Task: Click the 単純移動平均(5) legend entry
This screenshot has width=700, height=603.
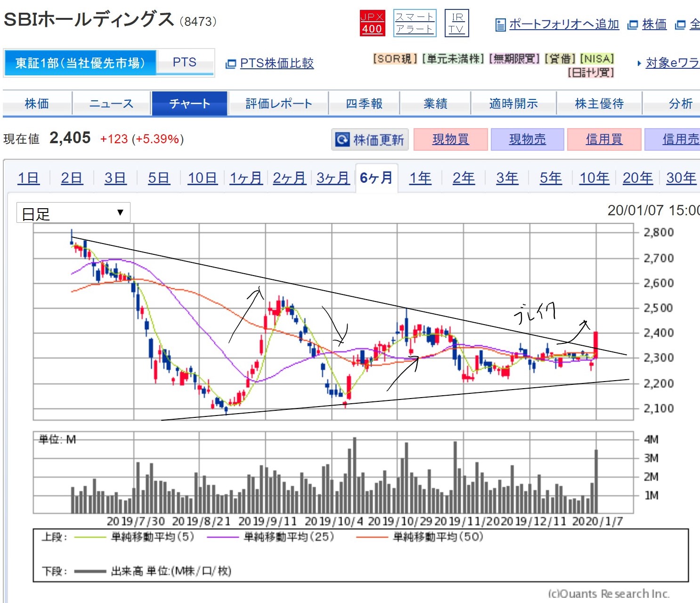Action: click(134, 537)
